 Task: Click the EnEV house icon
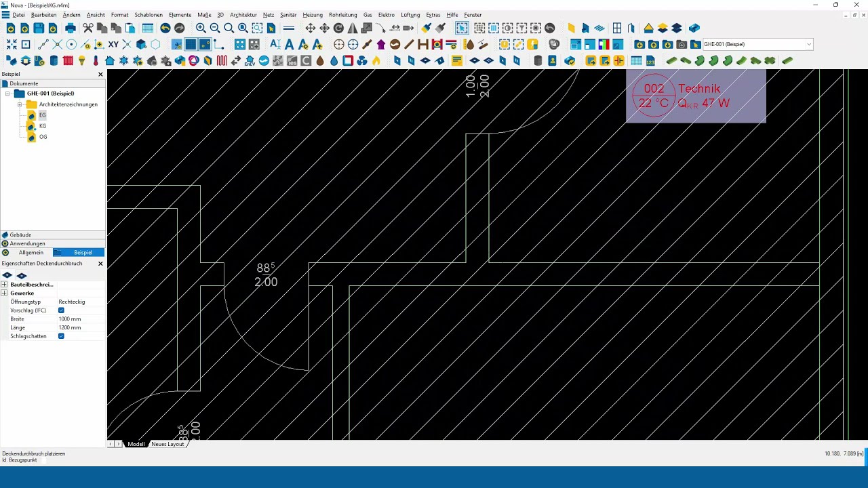(x=250, y=60)
